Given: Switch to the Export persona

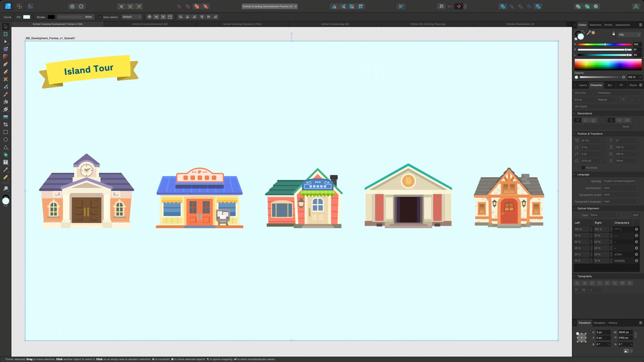Looking at the screenshot, I should (x=30, y=6).
